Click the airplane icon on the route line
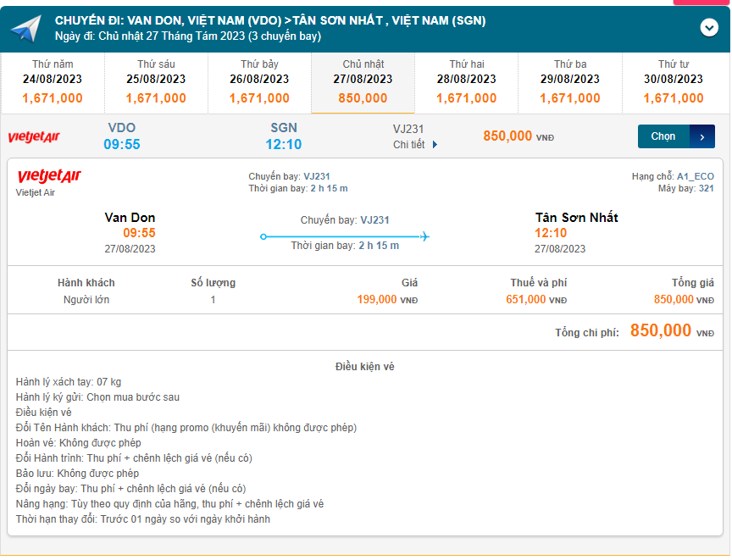The height and width of the screenshot is (560, 732). 424,236
